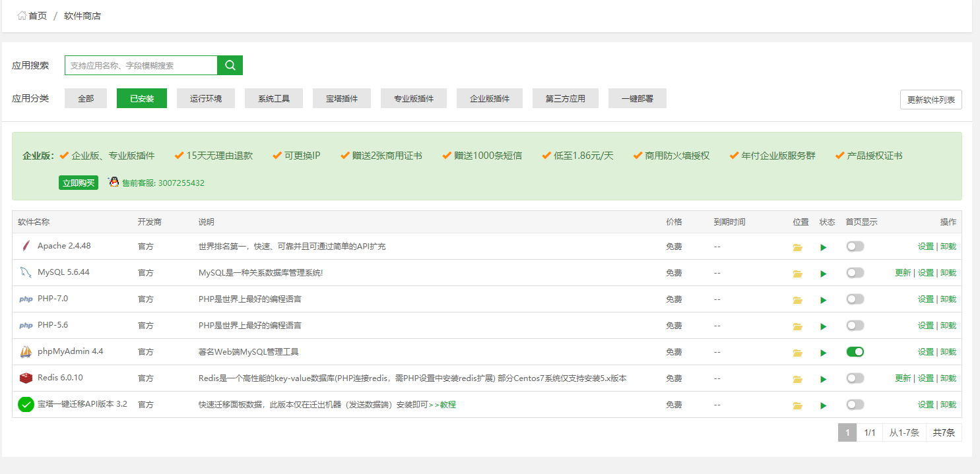Image resolution: width=980 pixels, height=474 pixels.
Task: Click the Redis 6.0.10 green status play icon
Action: [824, 379]
